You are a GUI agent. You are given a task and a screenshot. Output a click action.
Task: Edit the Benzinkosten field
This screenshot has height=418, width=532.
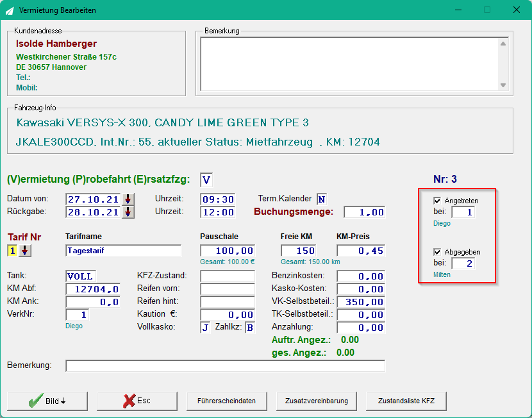point(361,276)
